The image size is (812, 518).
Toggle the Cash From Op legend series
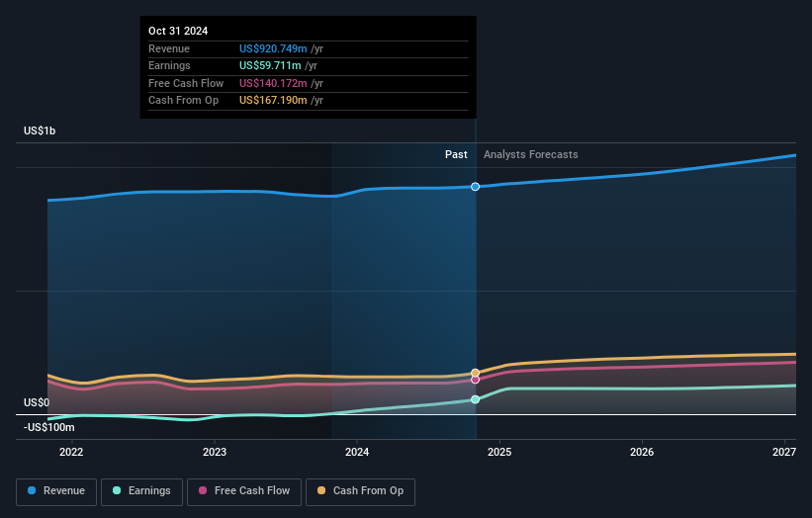(360, 491)
